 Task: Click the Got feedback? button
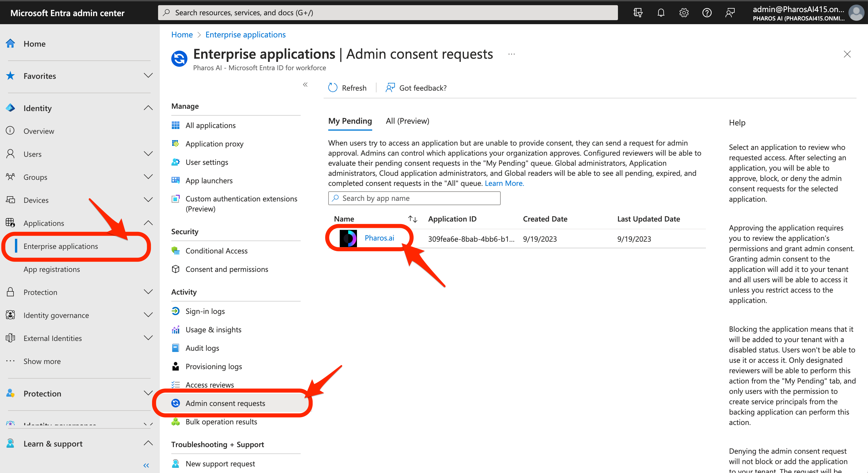click(416, 88)
